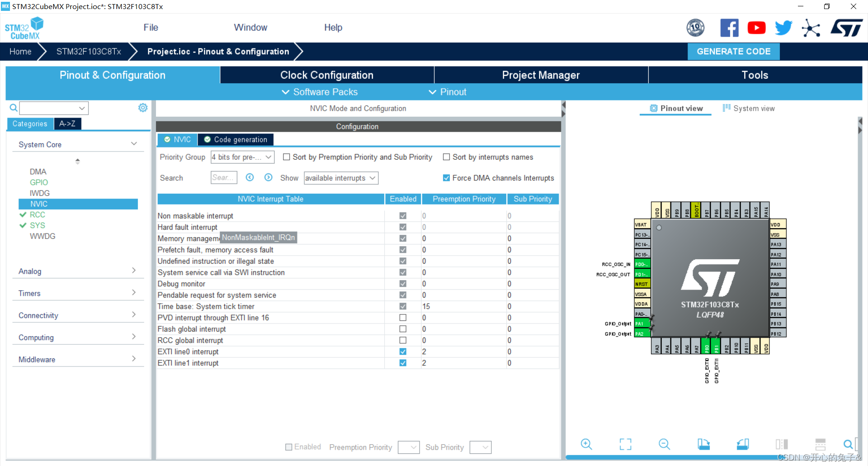Disable EXTI line0 interrupt checkbox
Screen dimensions: 868x466
pos(403,352)
